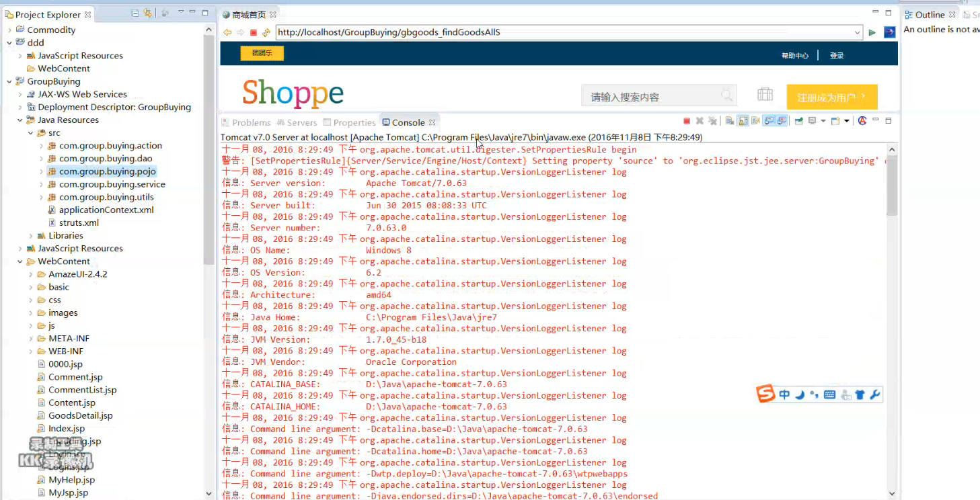The height and width of the screenshot is (500, 980).
Task: Toggle the punctuation icon on IME bar
Action: [x=814, y=394]
